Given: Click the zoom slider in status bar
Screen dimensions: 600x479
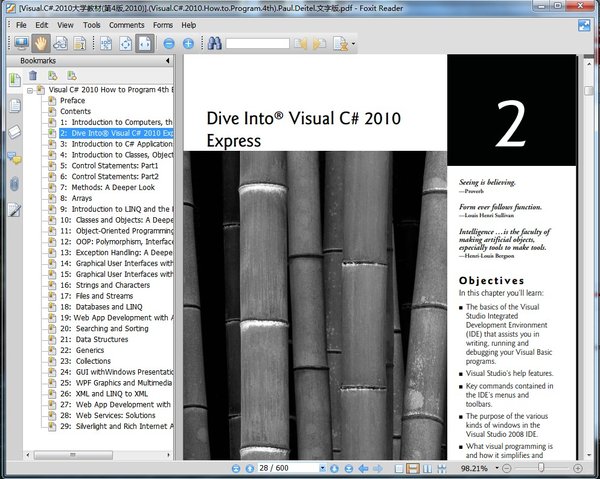Looking at the screenshot, I should 543,468.
